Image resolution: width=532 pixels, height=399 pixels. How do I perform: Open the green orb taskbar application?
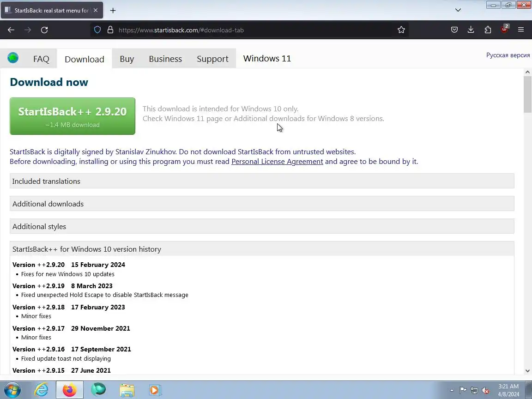98,390
